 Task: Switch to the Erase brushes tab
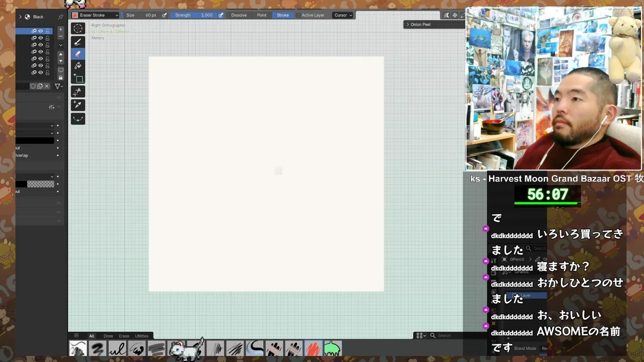click(x=124, y=336)
